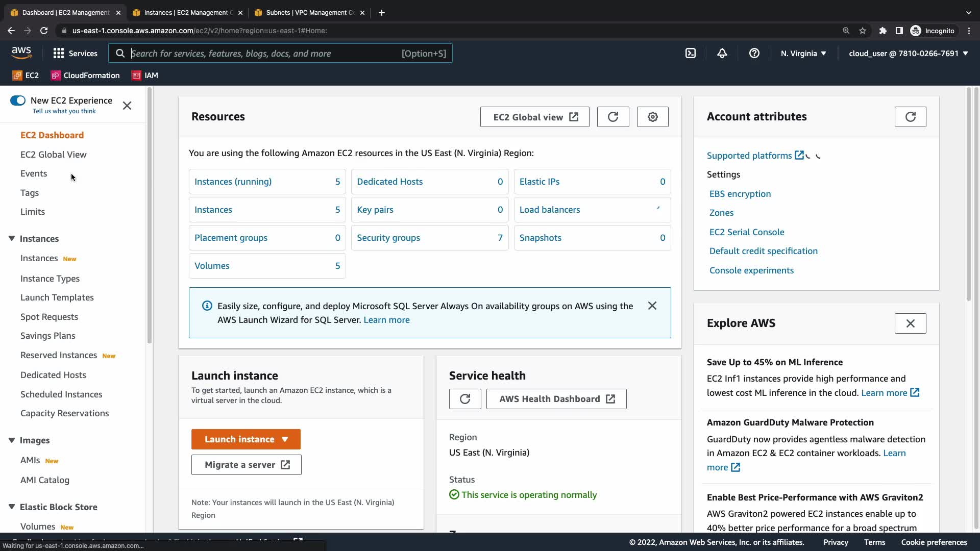The width and height of the screenshot is (980, 551).
Task: Open the Security groups resource link
Action: coord(388,238)
